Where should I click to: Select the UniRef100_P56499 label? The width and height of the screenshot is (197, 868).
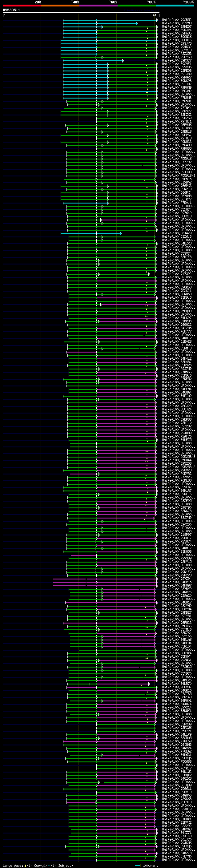[x=177, y=145]
